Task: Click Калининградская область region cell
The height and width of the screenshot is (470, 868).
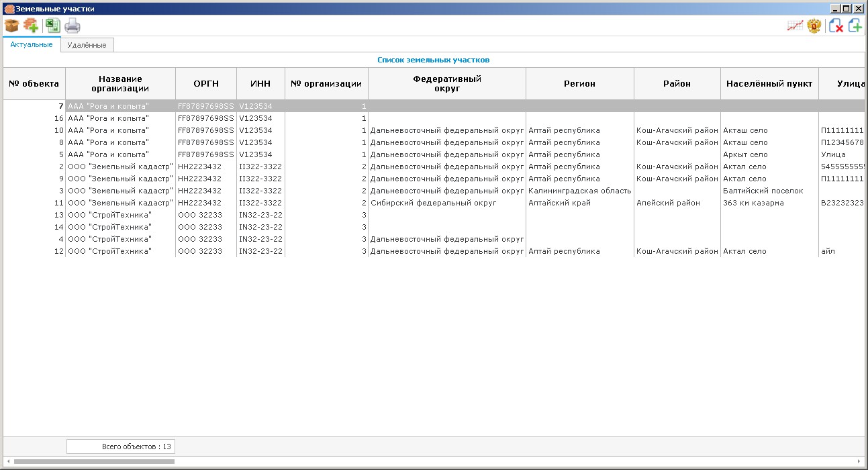Action: tap(580, 191)
